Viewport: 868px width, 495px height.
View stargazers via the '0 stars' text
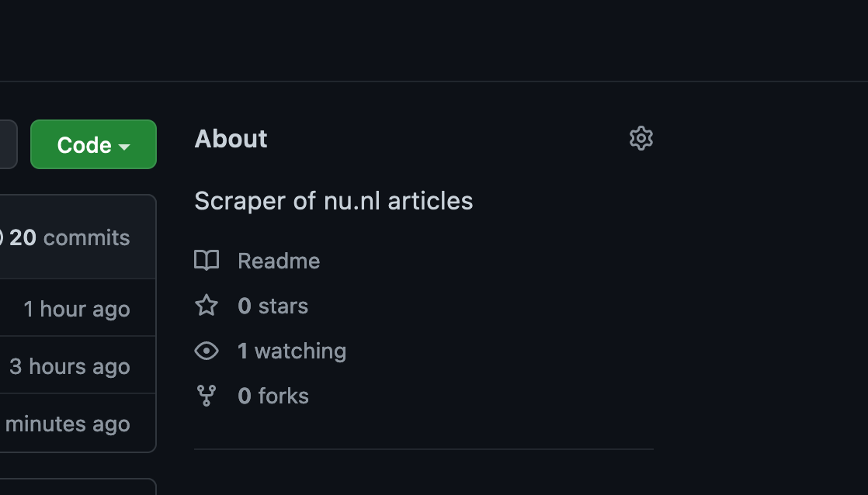tap(273, 306)
